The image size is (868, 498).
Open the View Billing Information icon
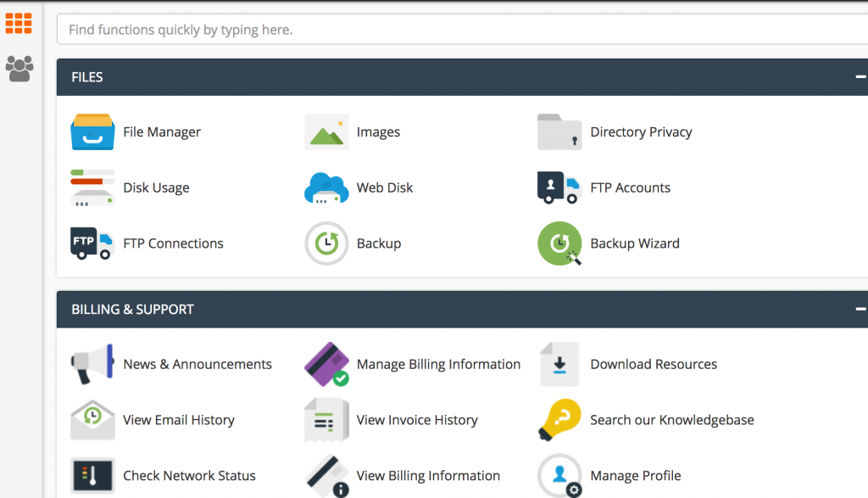pyautogui.click(x=326, y=475)
